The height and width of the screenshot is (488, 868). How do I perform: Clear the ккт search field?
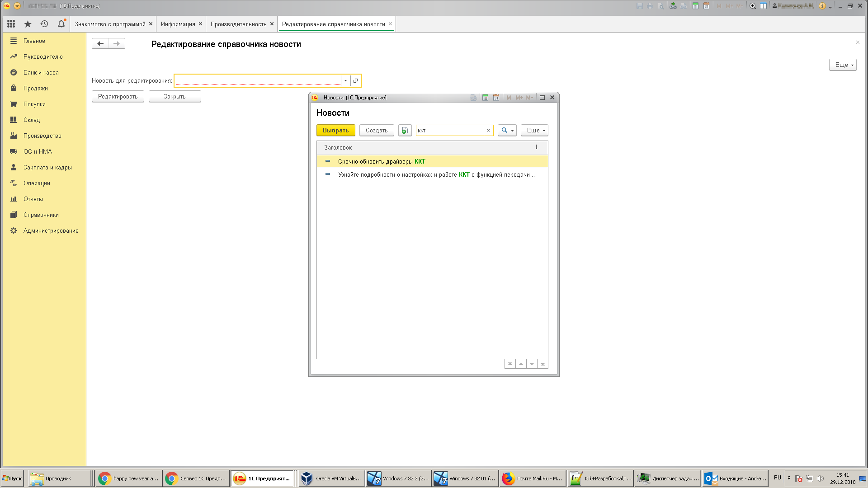click(x=488, y=130)
